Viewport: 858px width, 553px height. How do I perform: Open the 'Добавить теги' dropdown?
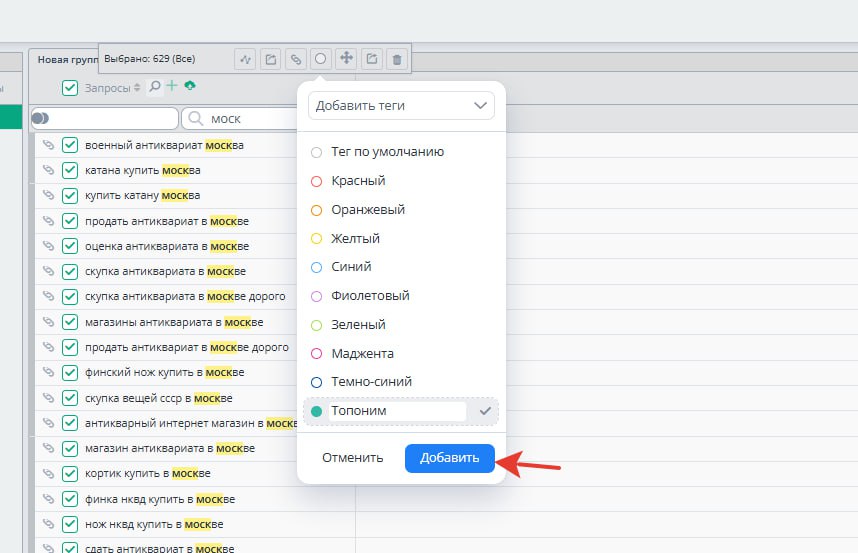(401, 105)
